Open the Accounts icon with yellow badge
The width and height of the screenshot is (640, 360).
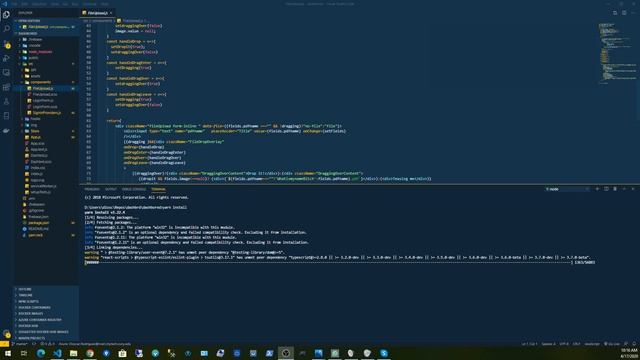coord(6,333)
